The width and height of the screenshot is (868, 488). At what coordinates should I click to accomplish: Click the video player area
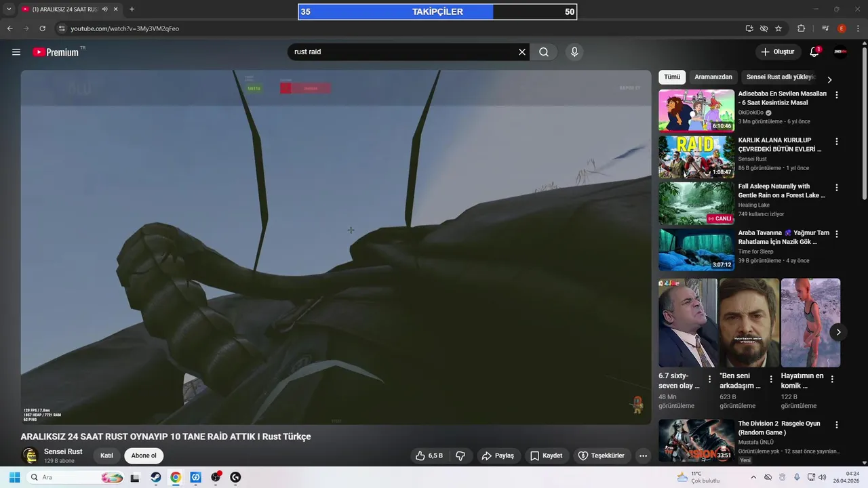[x=336, y=247]
